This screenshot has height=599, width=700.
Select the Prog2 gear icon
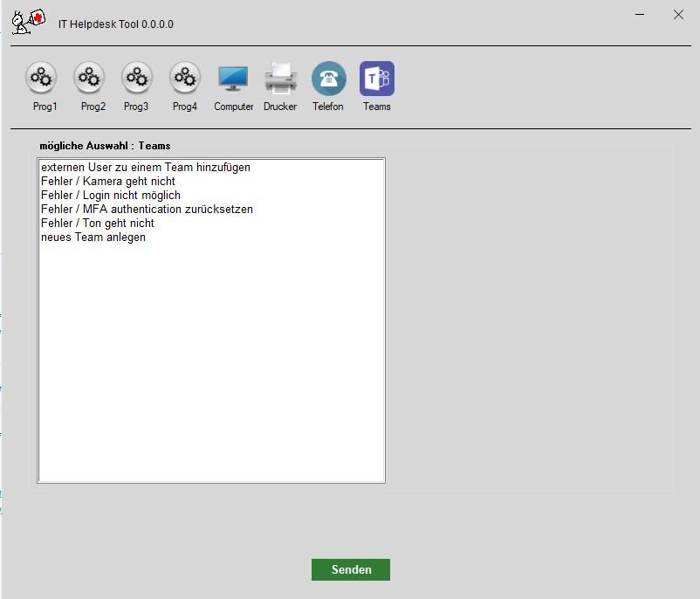(x=89, y=78)
